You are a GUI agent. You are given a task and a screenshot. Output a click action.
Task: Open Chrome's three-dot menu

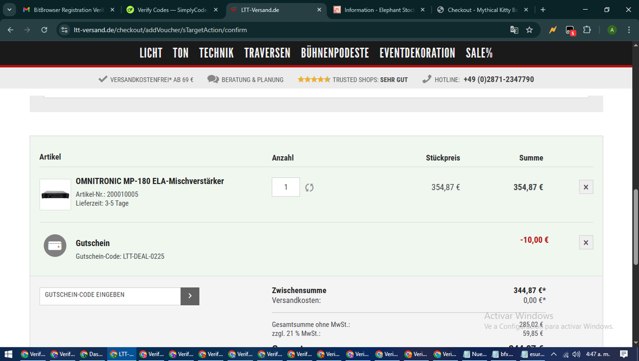(628, 30)
